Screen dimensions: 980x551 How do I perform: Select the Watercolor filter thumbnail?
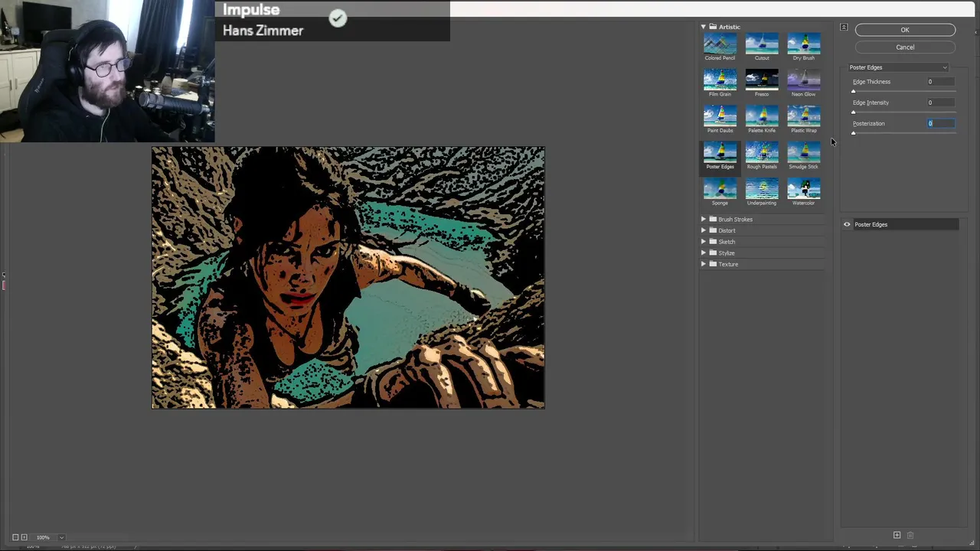point(803,189)
